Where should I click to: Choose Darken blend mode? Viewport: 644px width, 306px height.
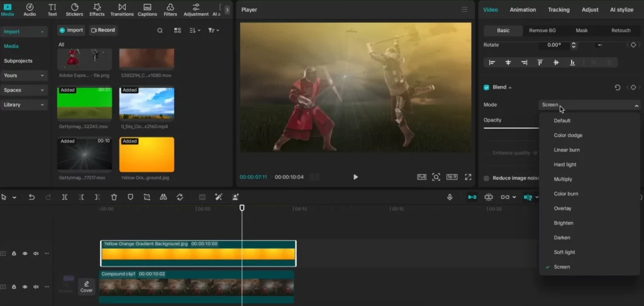pyautogui.click(x=562, y=238)
